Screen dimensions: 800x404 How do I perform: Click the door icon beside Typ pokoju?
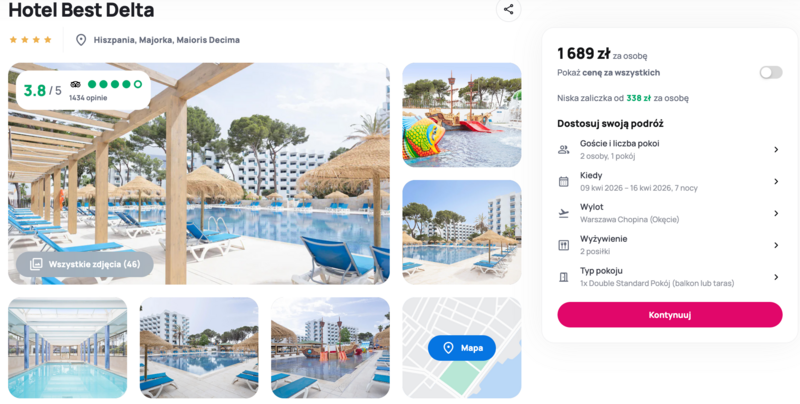[563, 277]
